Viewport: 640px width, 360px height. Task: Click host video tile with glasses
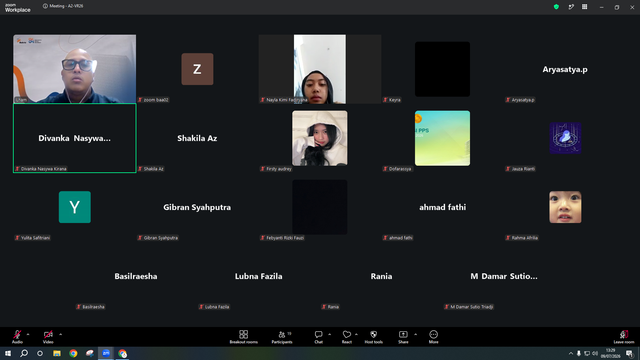75,69
